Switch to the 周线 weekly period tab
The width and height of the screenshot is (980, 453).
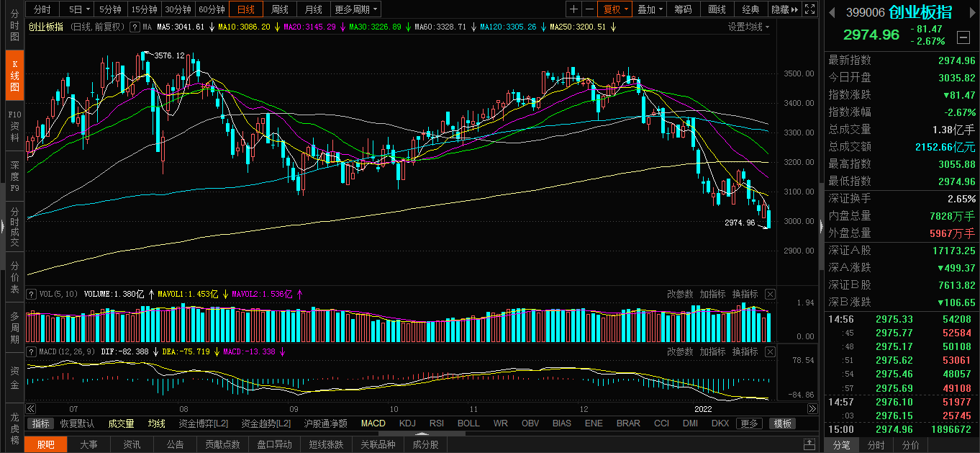279,9
